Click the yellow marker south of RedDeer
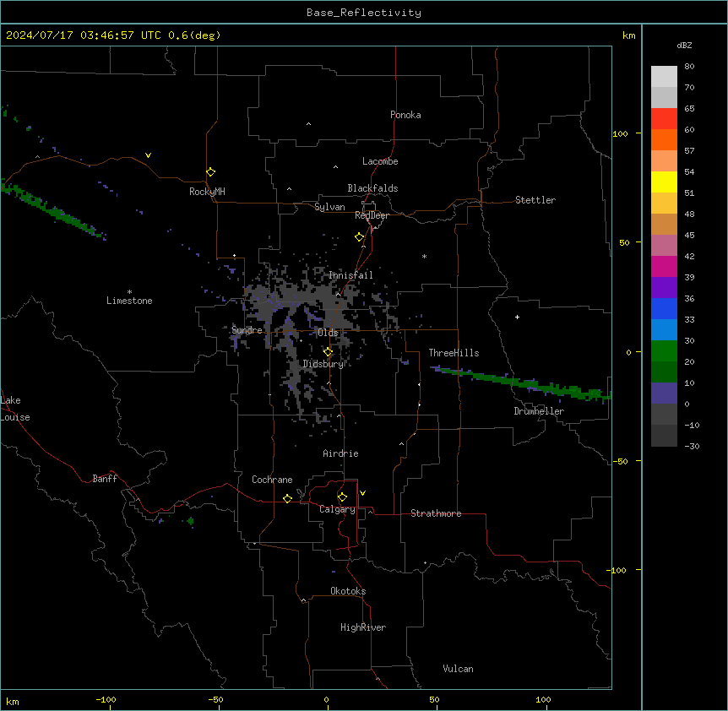Viewport: 728px width, 711px height. click(x=360, y=237)
